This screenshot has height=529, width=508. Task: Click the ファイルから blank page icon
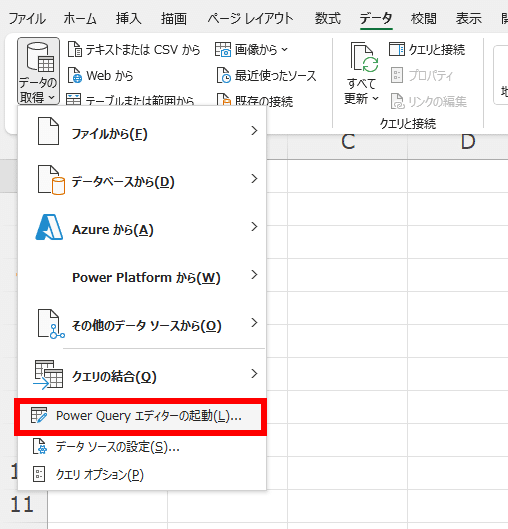click(x=48, y=131)
